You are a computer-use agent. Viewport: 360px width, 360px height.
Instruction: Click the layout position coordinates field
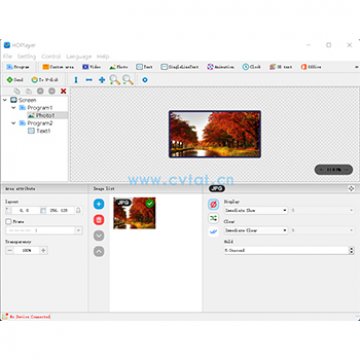pos(24,210)
